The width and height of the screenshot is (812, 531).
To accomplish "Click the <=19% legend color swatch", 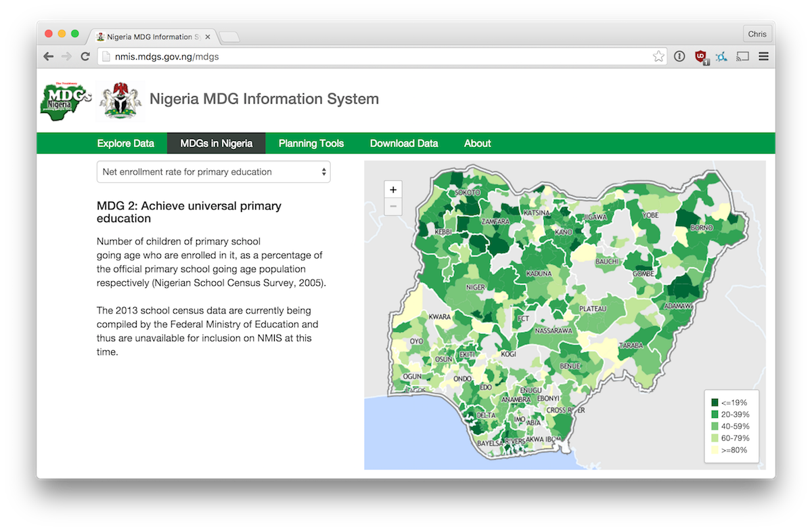I will 715,402.
